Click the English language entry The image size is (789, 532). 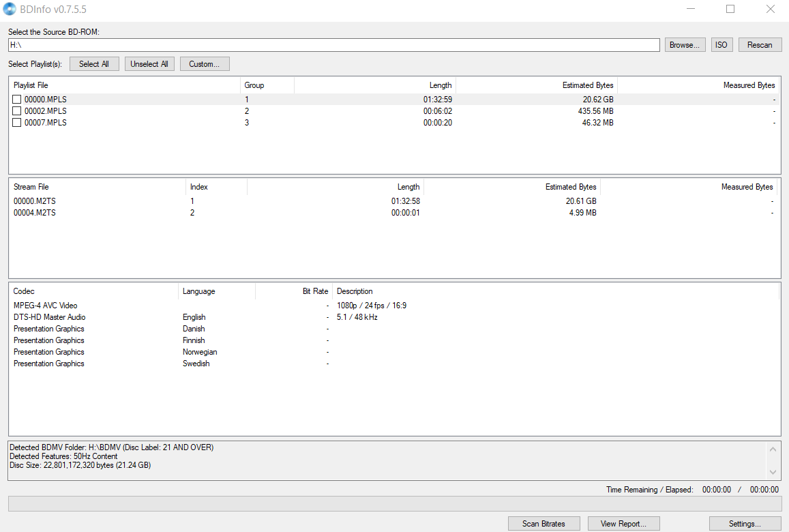click(194, 317)
